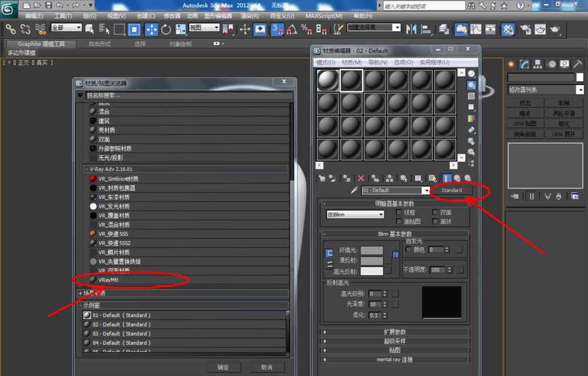Click the Bind to Space Warp icon
The height and width of the screenshot is (376, 588).
[40, 29]
